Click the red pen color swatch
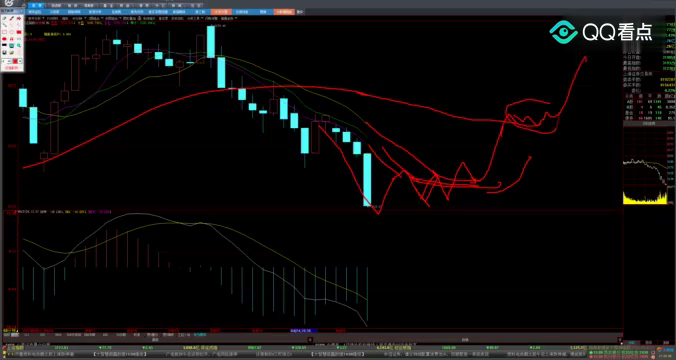The image size is (676, 360). [x=15, y=61]
